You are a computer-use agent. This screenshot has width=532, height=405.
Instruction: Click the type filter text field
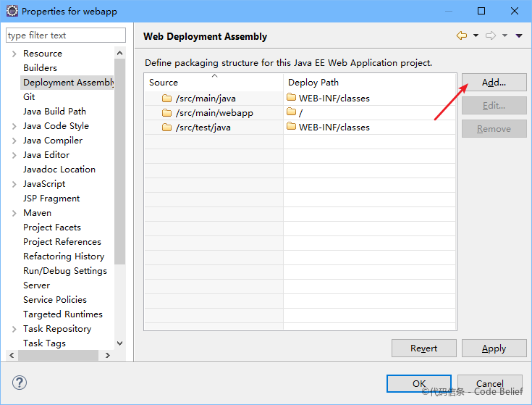65,36
